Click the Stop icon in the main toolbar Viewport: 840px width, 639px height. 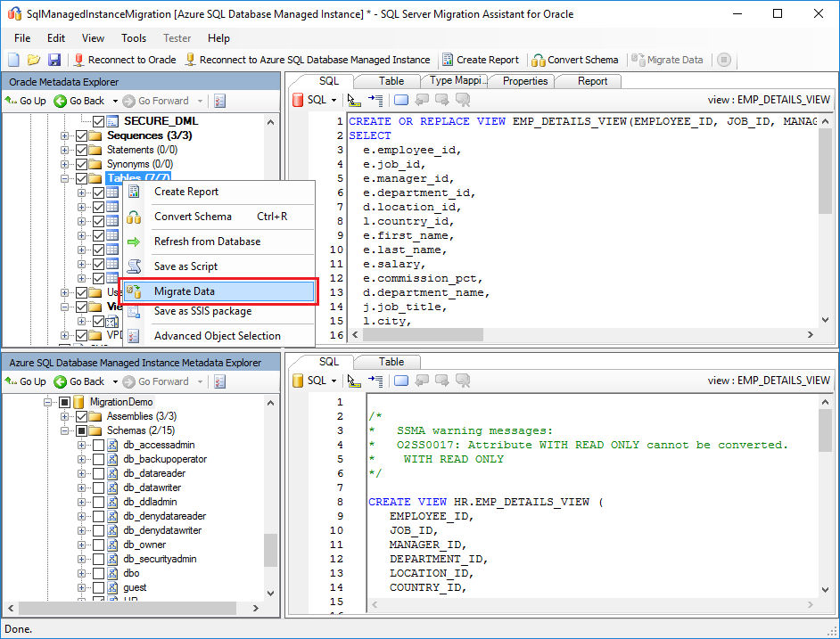point(724,60)
